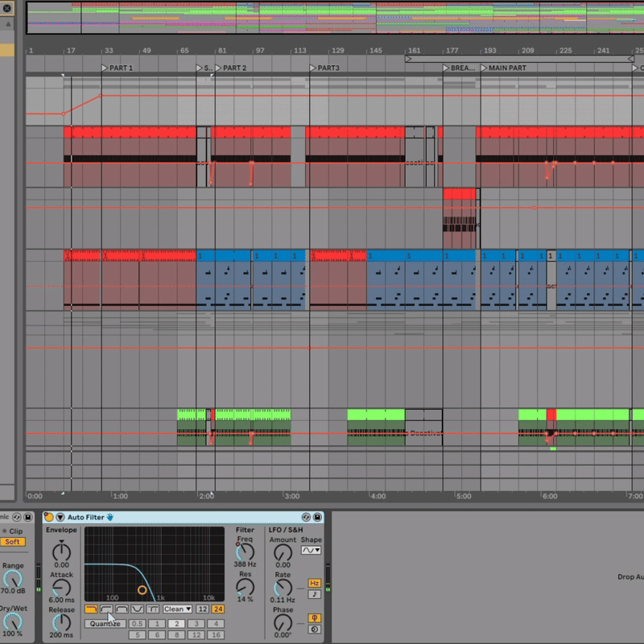Viewport: 644px width, 644px height.
Task: Enable the 12 dB filter slope
Action: click(202, 609)
